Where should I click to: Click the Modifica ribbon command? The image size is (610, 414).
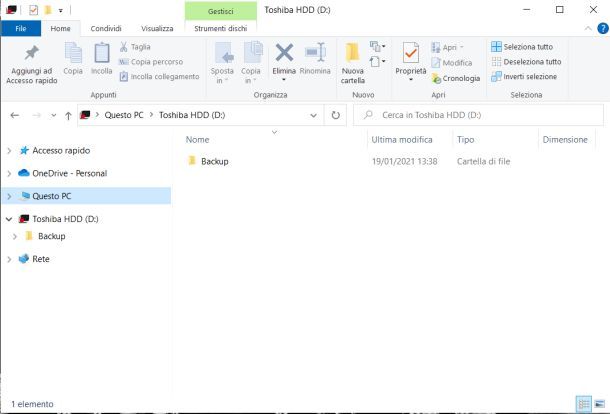pyautogui.click(x=452, y=63)
